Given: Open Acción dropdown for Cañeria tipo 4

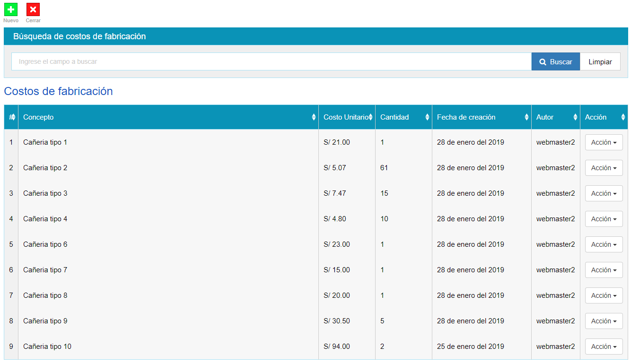Looking at the screenshot, I should tap(604, 219).
